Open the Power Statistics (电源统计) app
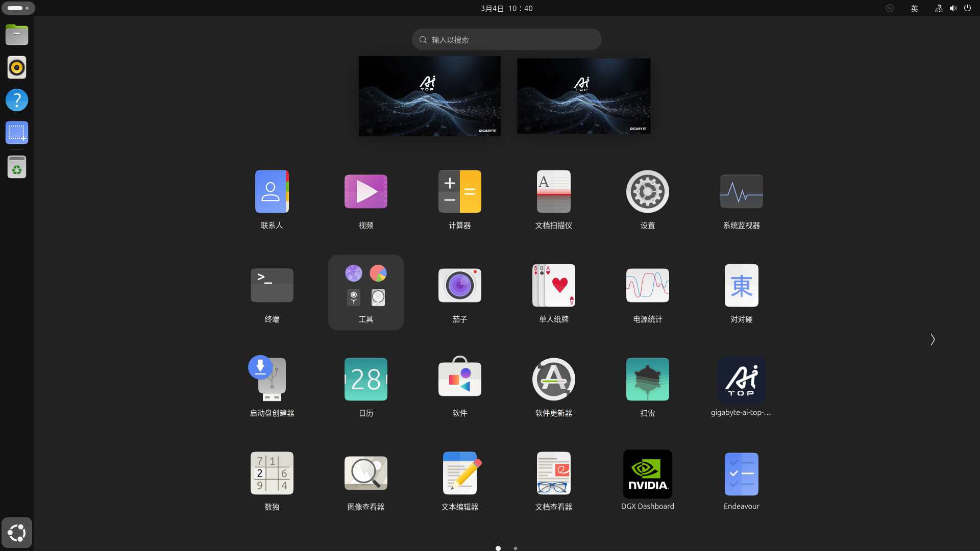Viewport: 980px width, 551px height. pyautogui.click(x=647, y=286)
